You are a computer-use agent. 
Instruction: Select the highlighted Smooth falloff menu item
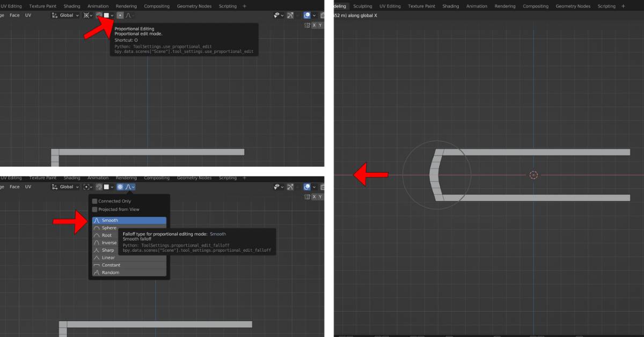[129, 221]
